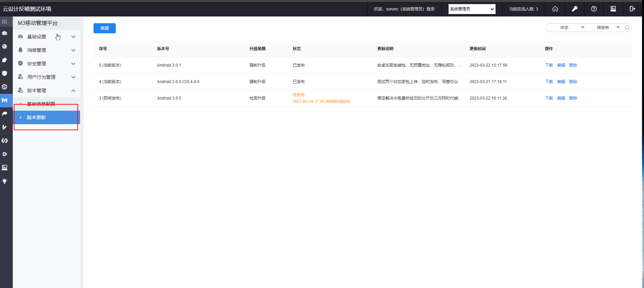
Task: Click the monitor icon in top bar
Action: pos(613,9)
